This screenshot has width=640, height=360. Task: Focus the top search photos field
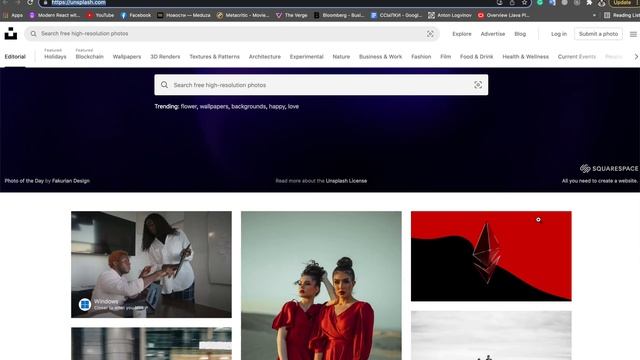pos(231,34)
